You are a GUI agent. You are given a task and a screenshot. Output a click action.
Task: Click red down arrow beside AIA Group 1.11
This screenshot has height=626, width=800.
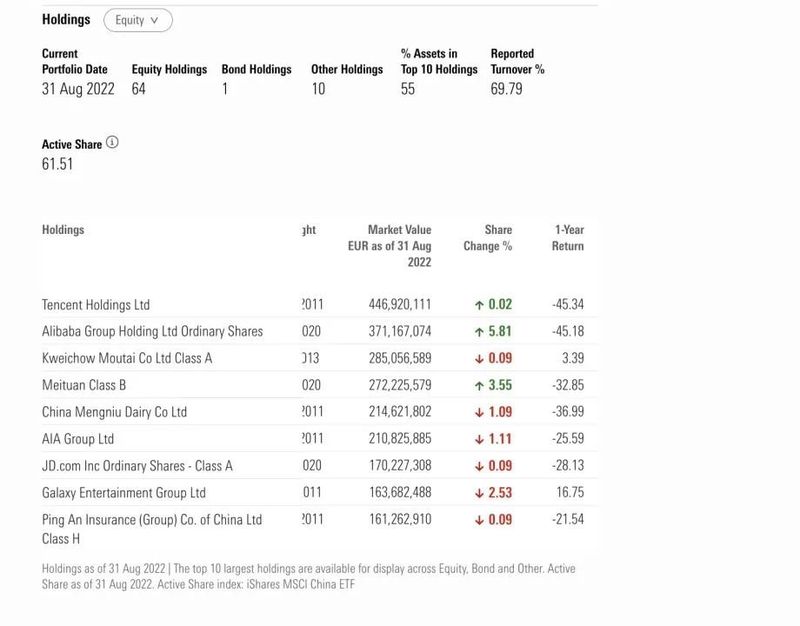pyautogui.click(x=479, y=439)
